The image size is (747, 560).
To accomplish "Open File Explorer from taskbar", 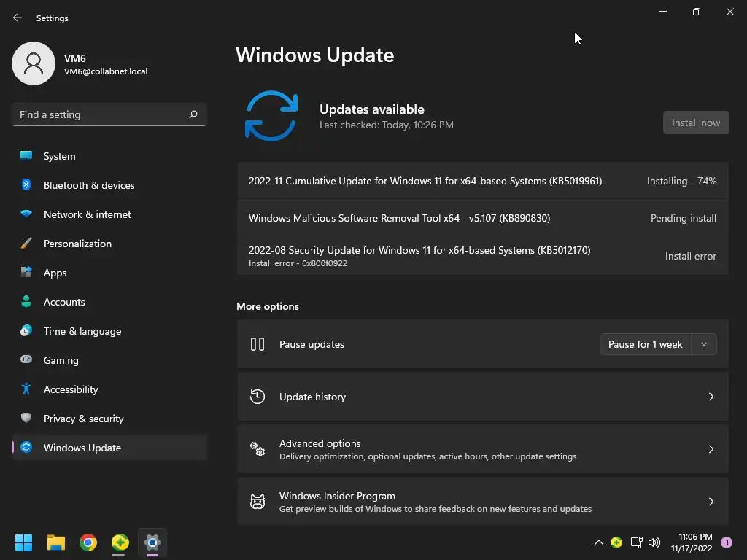I will click(x=55, y=542).
